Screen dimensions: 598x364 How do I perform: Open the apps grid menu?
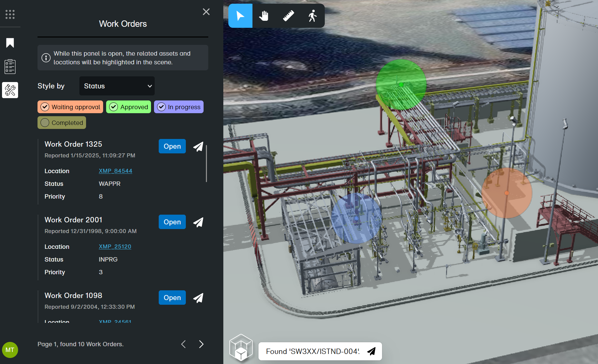10,14
